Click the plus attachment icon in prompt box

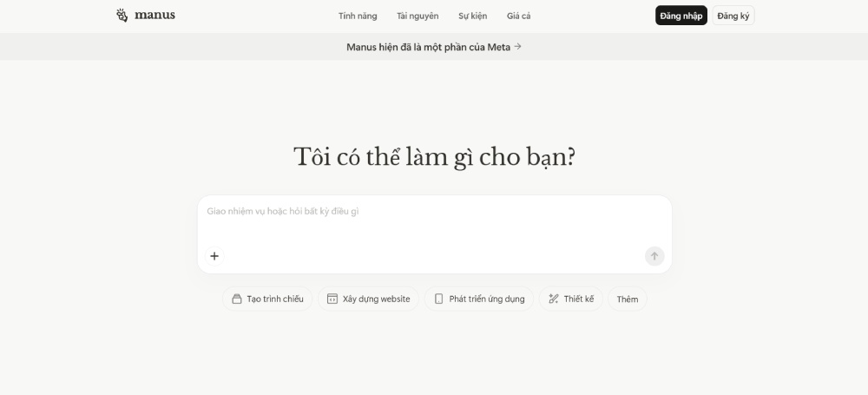point(214,255)
